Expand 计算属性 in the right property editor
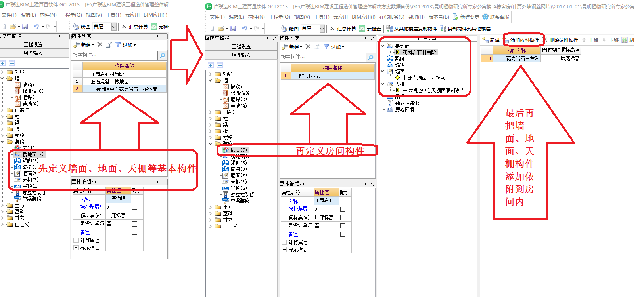 [284, 242]
